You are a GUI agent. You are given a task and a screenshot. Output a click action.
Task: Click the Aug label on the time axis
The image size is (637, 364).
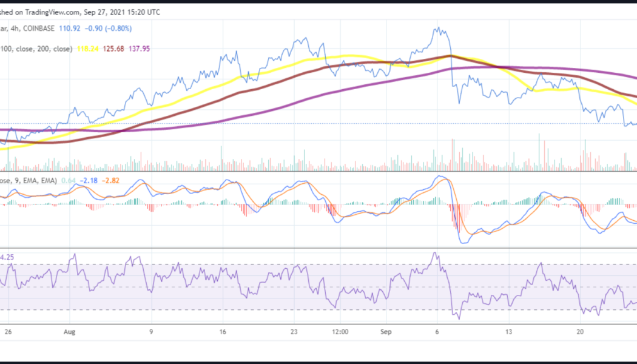pos(69,332)
